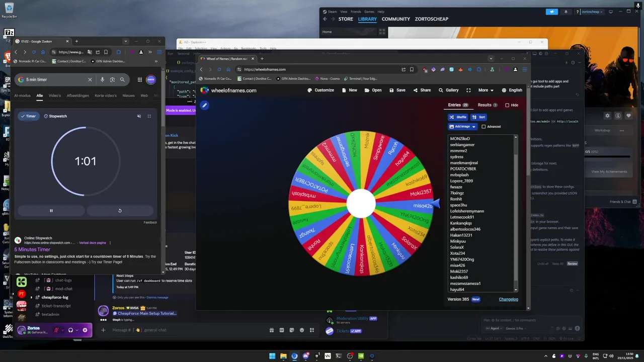Open the Google apps grid
Image resolution: width=644 pixels, height=362 pixels.
[140, 79]
